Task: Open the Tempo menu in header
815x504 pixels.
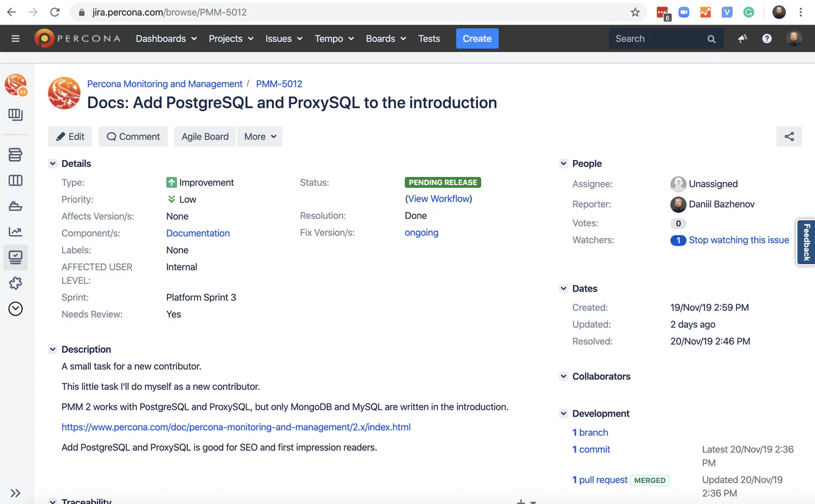Action: click(335, 38)
